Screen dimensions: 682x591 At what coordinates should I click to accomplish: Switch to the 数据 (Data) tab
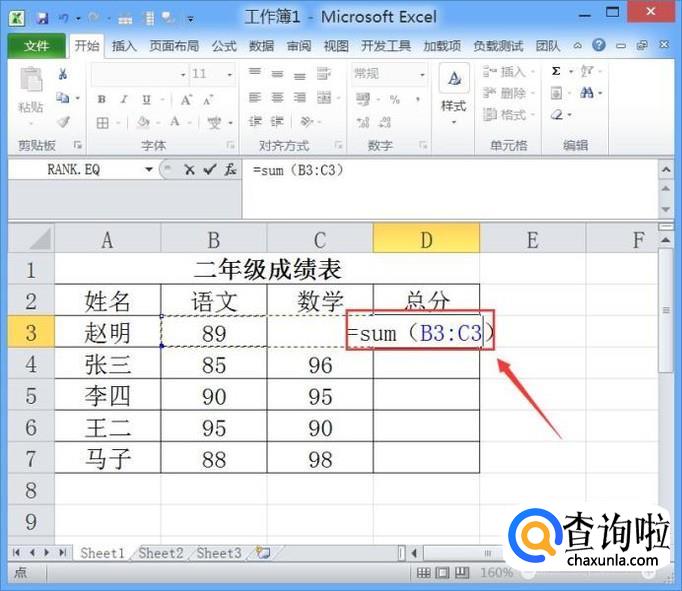[261, 46]
